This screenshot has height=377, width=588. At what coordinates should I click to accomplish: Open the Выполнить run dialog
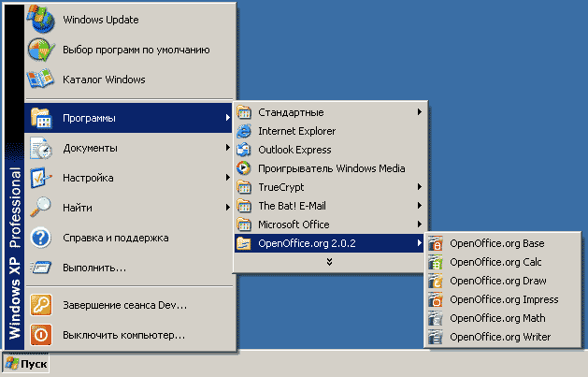(x=94, y=268)
